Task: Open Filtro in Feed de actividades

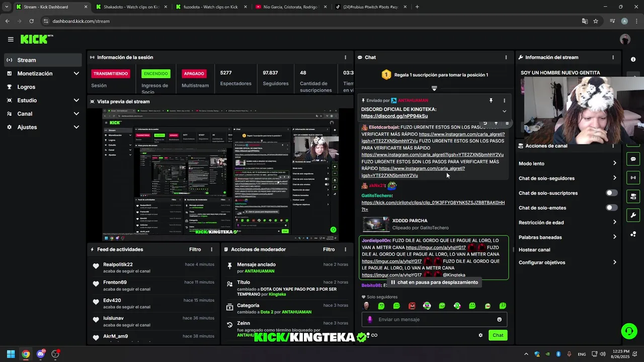Action: [195, 249]
